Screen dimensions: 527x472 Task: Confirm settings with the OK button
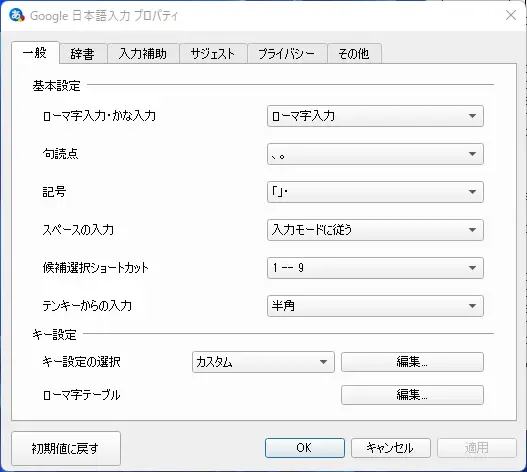coord(305,448)
